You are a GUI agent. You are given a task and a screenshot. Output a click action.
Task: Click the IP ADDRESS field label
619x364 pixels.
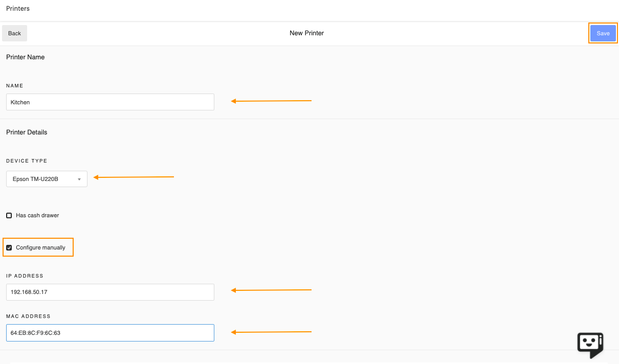[25, 276]
